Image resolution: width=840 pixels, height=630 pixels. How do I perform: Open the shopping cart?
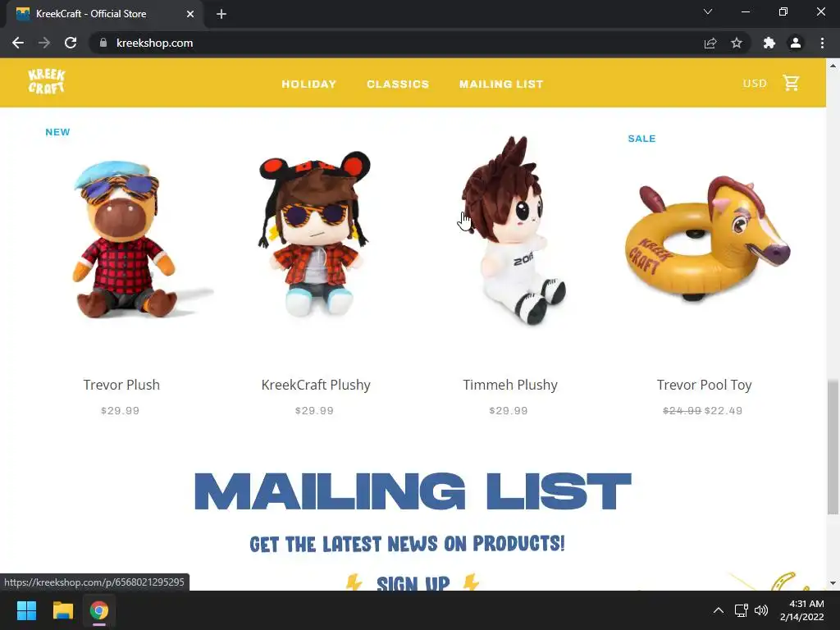[791, 83]
